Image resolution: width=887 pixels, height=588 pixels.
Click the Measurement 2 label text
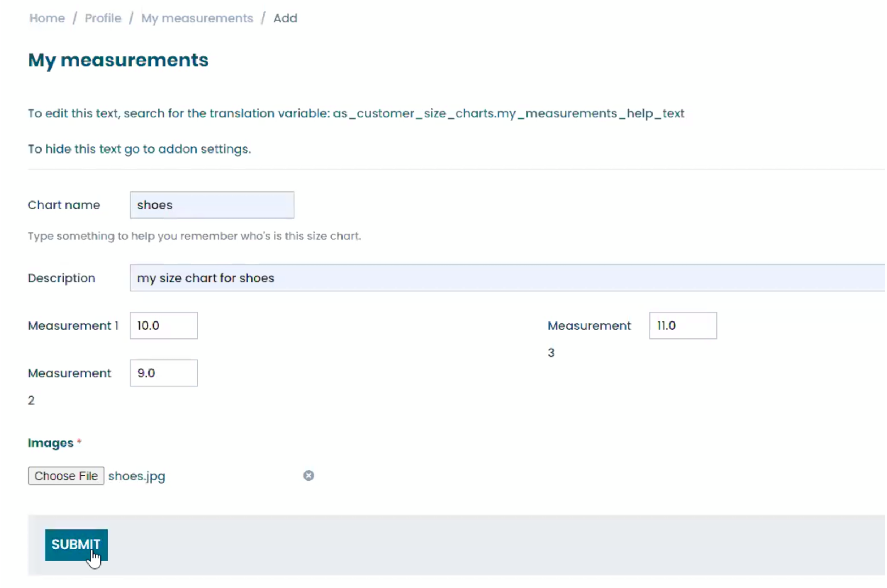pos(70,373)
